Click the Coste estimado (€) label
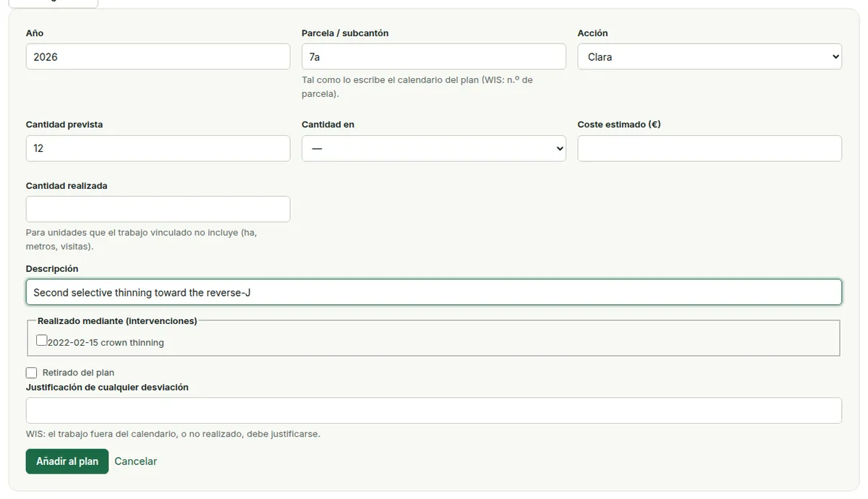The image size is (868, 499). 619,124
